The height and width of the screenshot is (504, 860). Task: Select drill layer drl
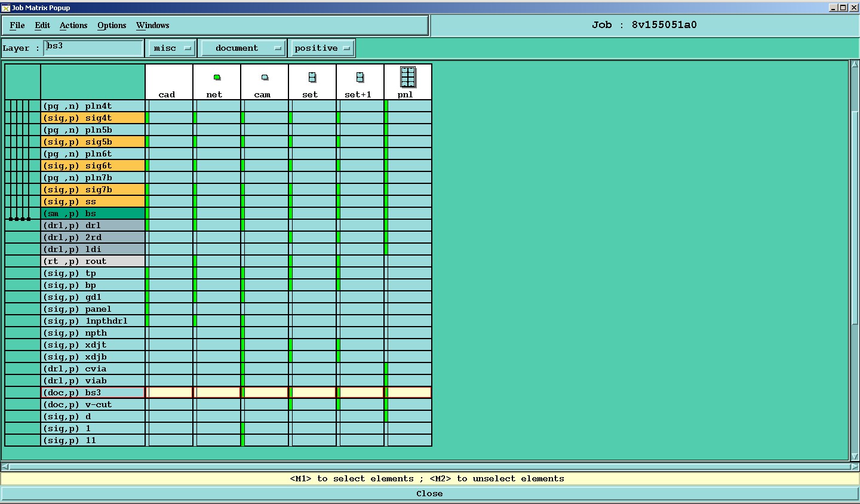pos(93,225)
